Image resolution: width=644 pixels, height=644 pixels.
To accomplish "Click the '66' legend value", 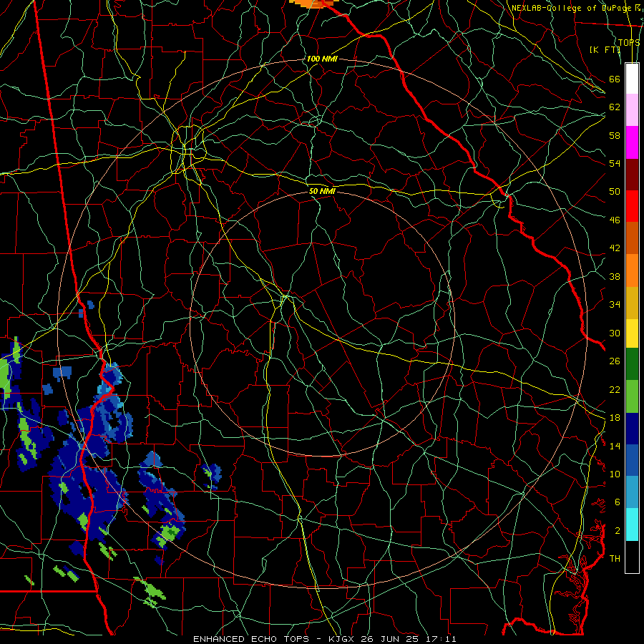I will click(615, 79).
